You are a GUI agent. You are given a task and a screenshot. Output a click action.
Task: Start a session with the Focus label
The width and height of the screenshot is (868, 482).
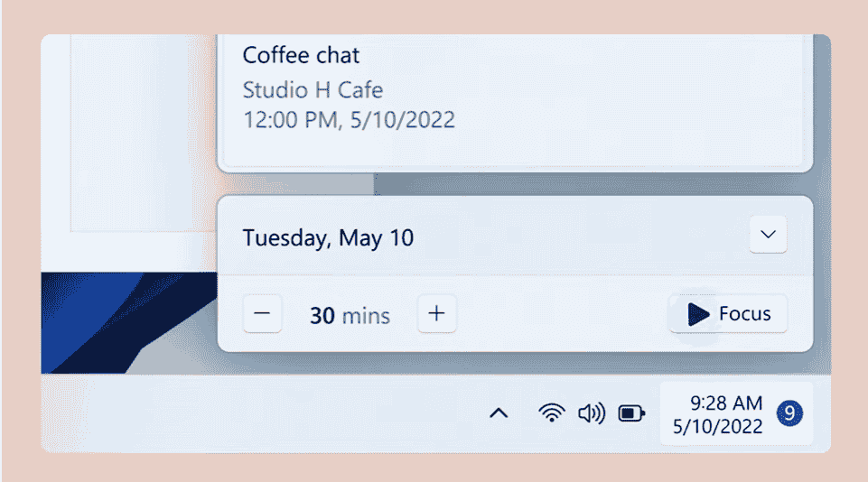[744, 314]
